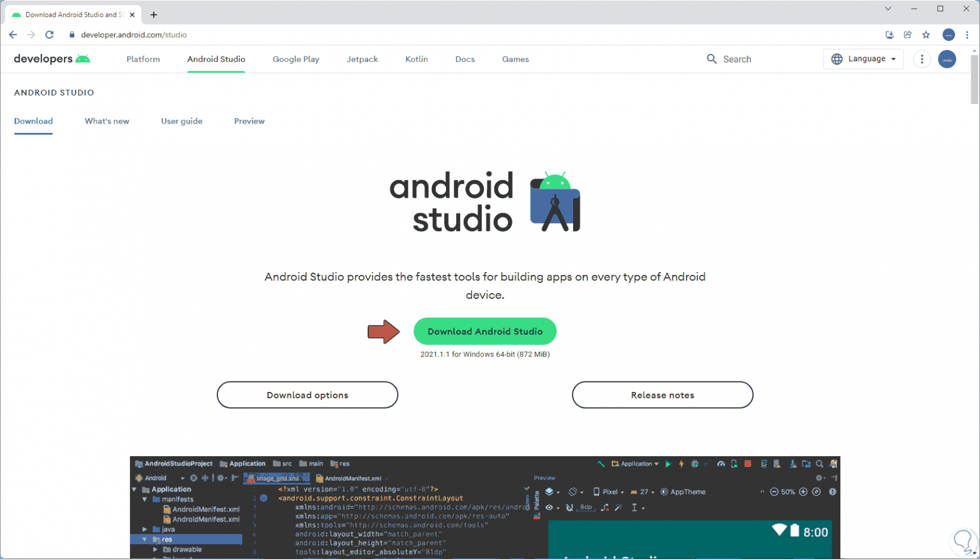Switch to the Download sub-tab
980x559 pixels.
(33, 121)
